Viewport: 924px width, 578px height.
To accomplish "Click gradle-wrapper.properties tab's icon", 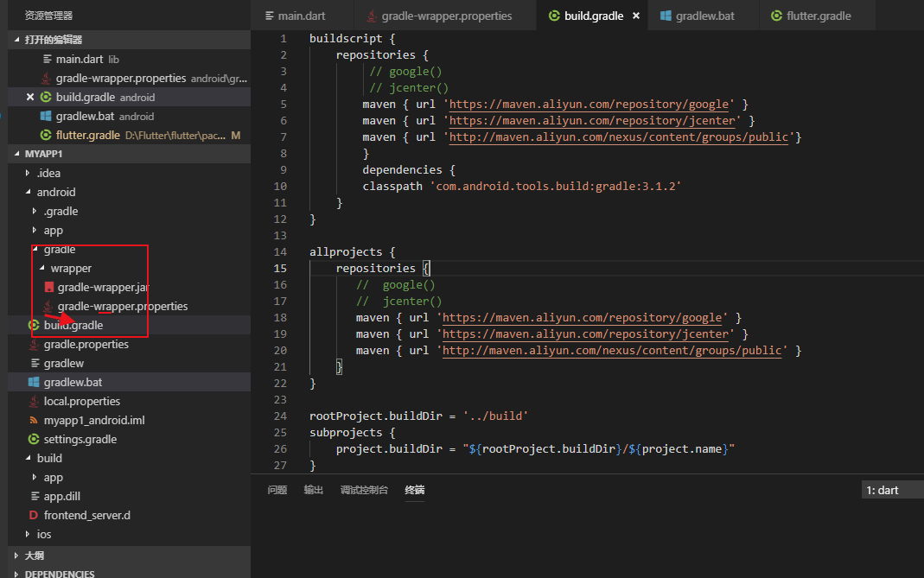I will coord(372,16).
